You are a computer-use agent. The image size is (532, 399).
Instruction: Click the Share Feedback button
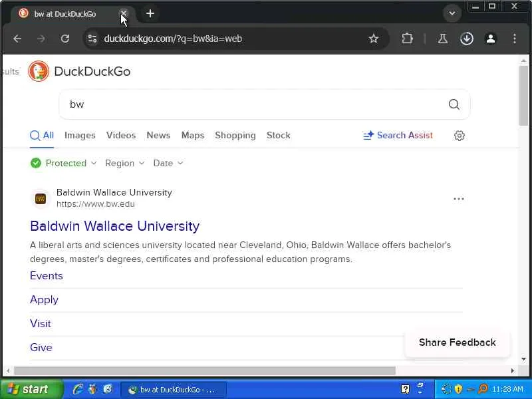[457, 342]
